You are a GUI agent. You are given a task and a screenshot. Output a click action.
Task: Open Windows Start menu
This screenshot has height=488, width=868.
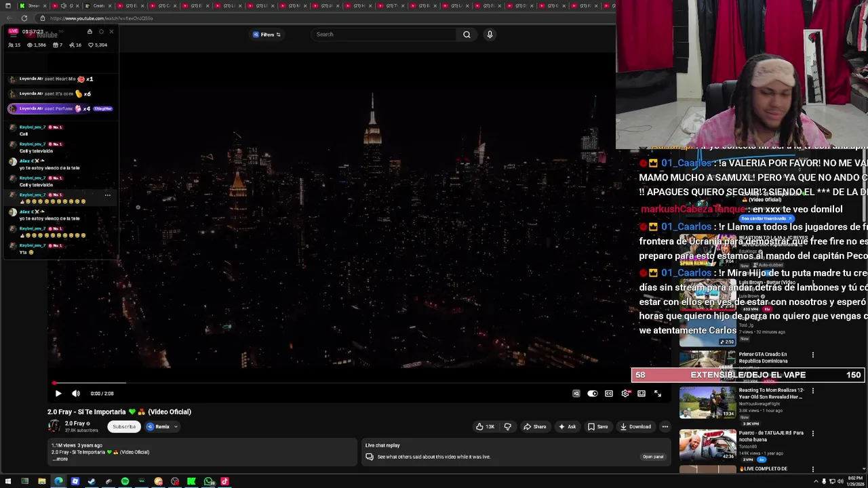coord(8,482)
